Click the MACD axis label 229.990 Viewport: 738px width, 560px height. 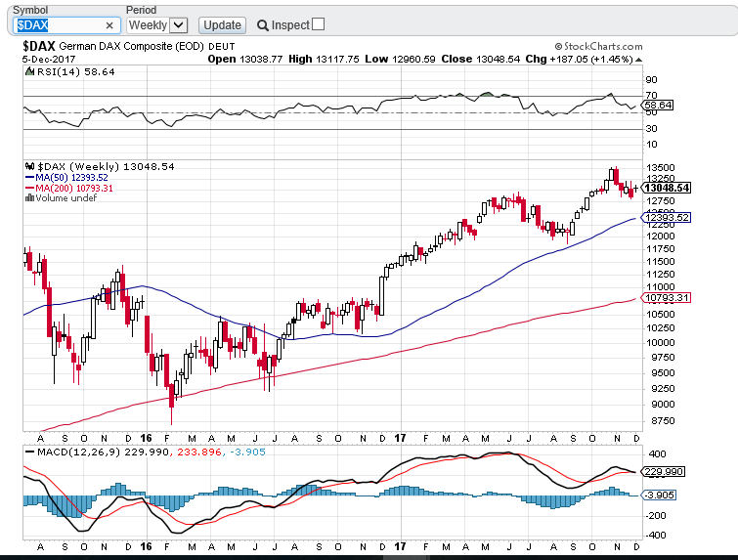pyautogui.click(x=663, y=471)
